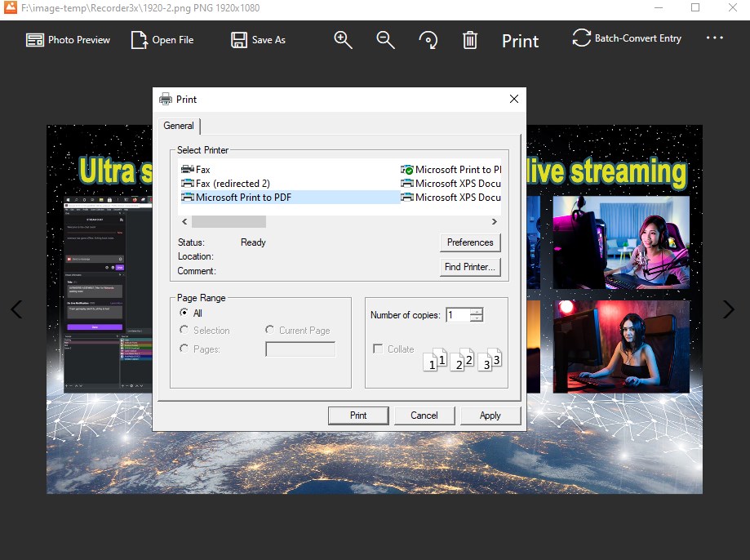Choose the Pages radio button

click(184, 349)
